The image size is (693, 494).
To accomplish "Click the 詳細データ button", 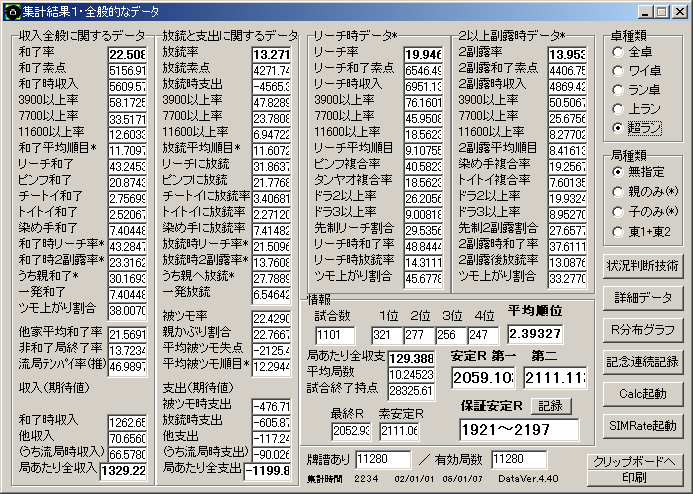I will tap(643, 298).
